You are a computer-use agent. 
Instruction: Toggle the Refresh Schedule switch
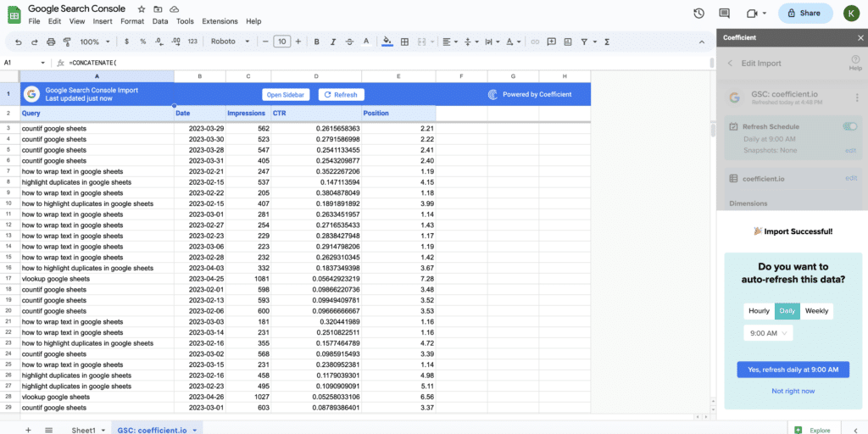pos(849,127)
